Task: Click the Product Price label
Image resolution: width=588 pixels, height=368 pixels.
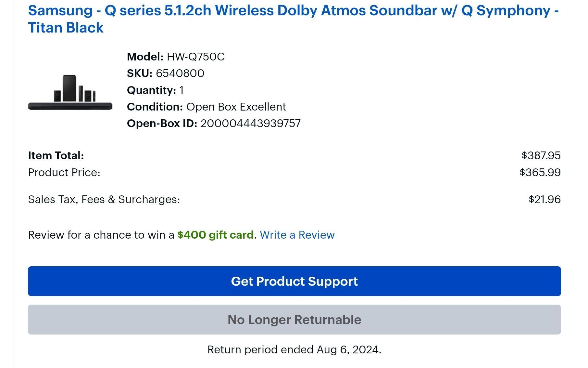Action: tap(64, 172)
